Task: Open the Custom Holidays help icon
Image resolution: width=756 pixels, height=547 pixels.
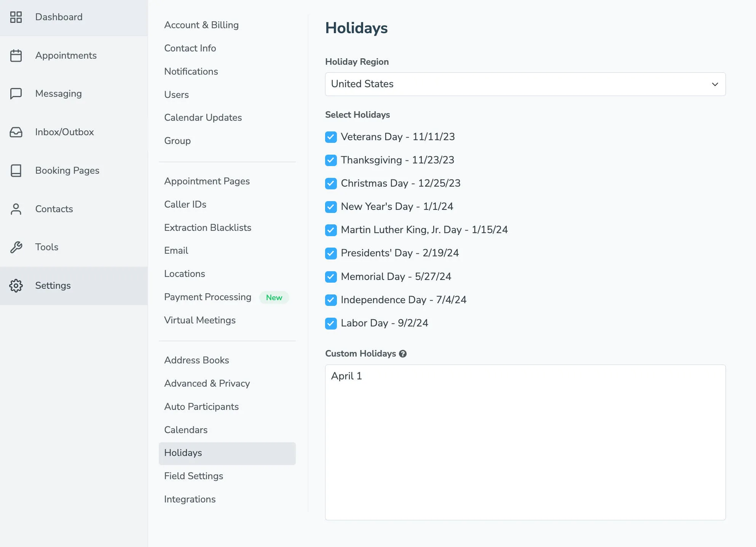Action: point(404,353)
